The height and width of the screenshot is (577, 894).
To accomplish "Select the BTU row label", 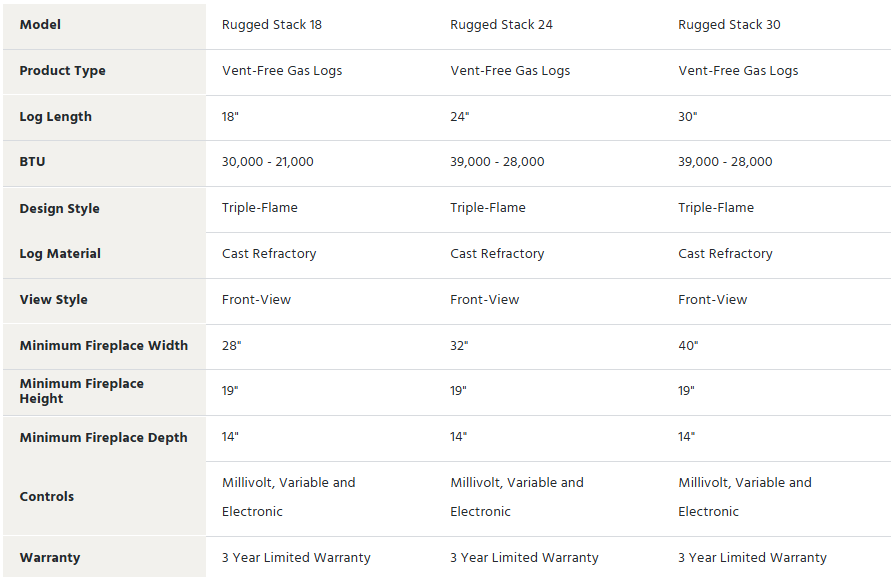I will coord(32,162).
